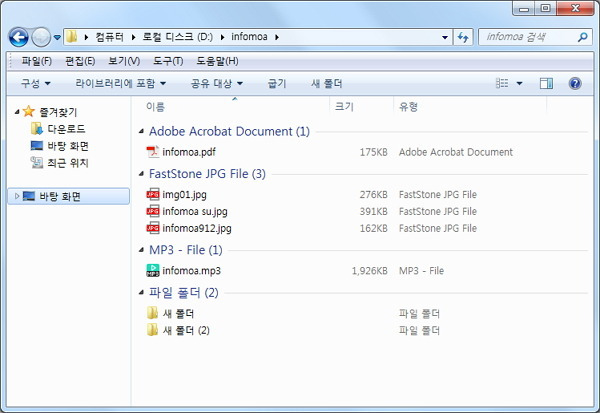
Task: Click the 즐겨찾기 star icon
Action: [29, 112]
